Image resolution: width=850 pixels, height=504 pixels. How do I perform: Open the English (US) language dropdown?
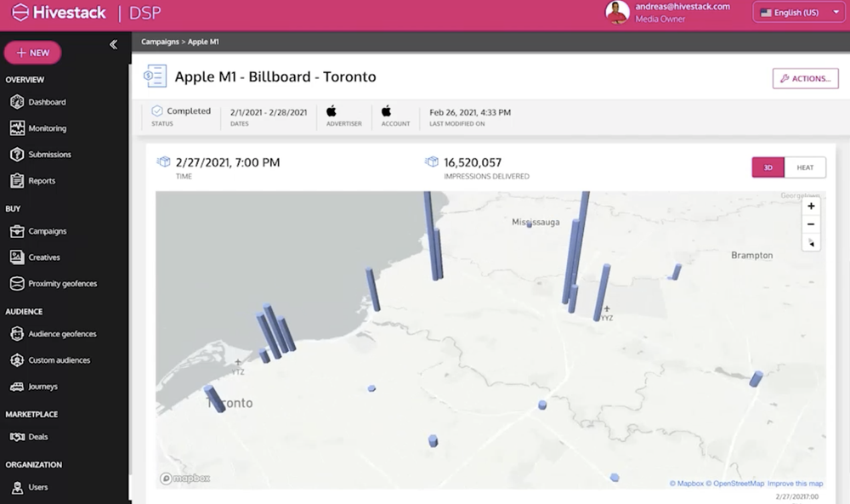(798, 13)
